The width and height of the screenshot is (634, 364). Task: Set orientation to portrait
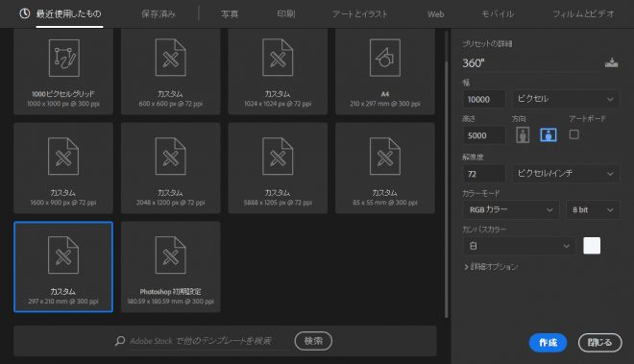click(x=523, y=134)
